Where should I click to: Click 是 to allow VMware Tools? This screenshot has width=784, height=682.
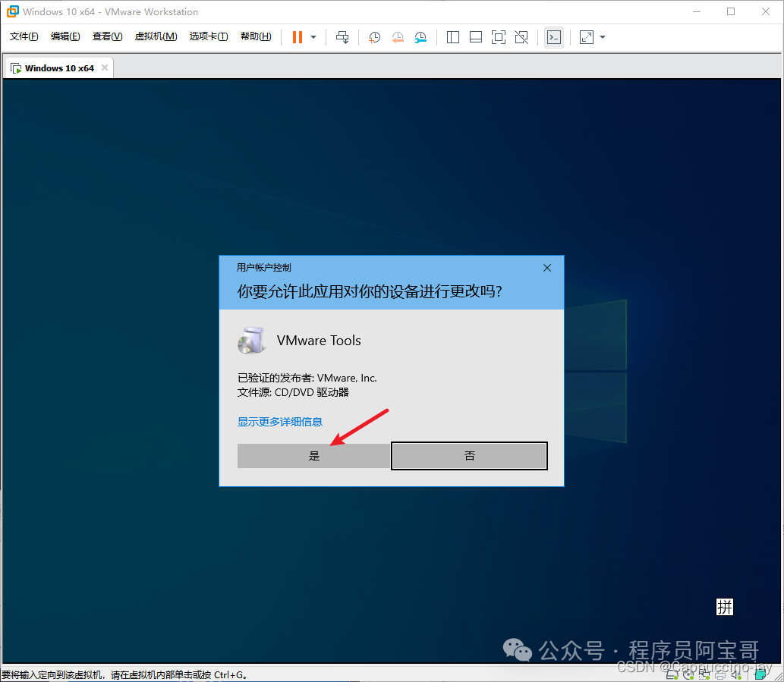pyautogui.click(x=314, y=456)
